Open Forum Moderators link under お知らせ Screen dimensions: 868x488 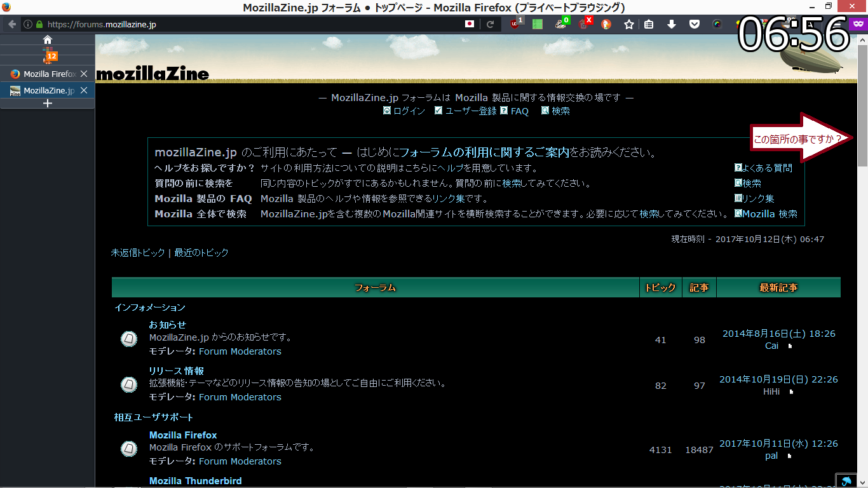pyautogui.click(x=240, y=351)
